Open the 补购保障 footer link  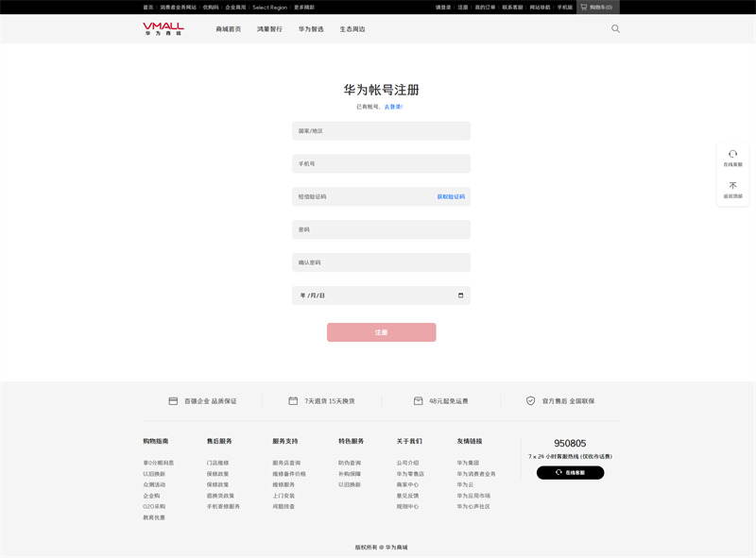tap(350, 474)
